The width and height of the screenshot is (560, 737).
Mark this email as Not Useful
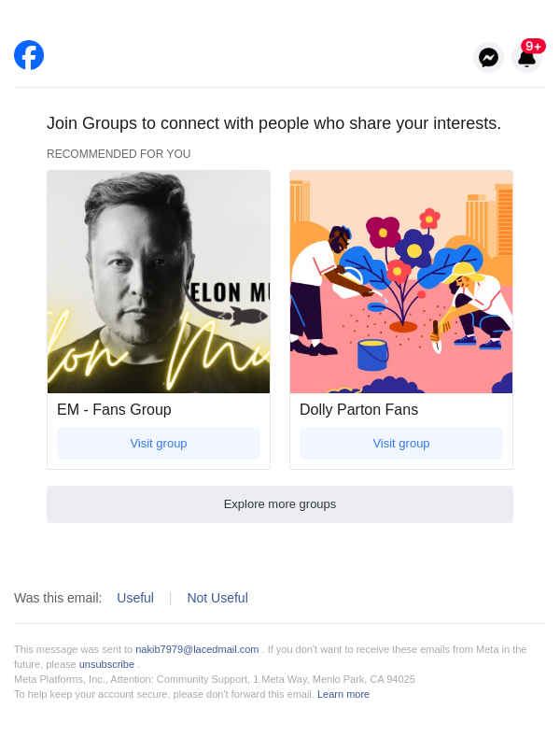[x=217, y=598]
